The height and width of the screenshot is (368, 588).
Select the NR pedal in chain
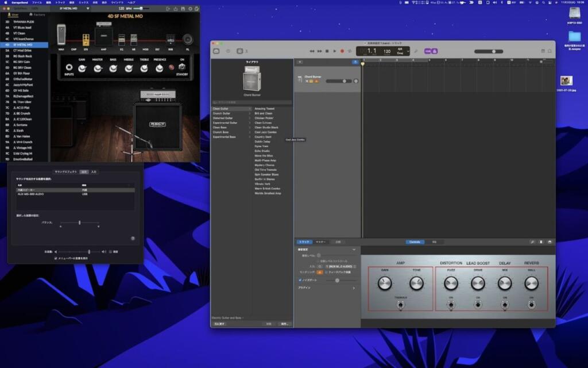click(133, 40)
